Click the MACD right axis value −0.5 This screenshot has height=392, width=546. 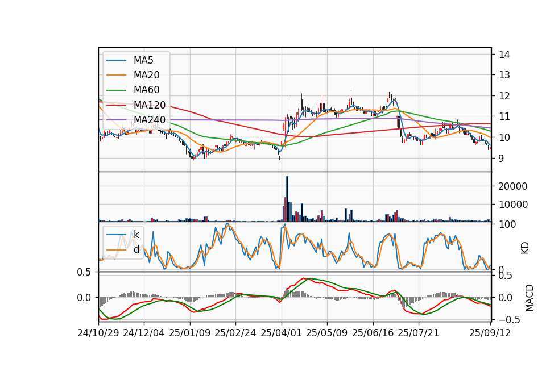click(x=510, y=320)
